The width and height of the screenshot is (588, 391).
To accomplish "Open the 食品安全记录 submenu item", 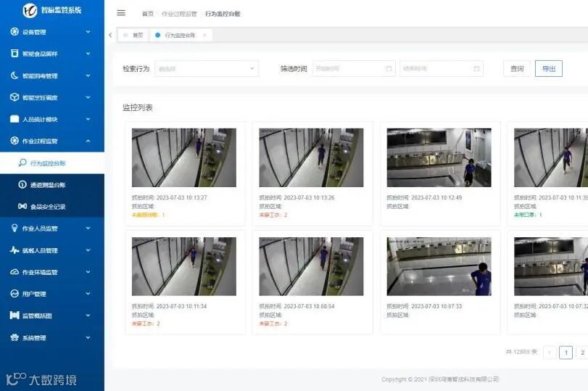I will coord(52,207).
